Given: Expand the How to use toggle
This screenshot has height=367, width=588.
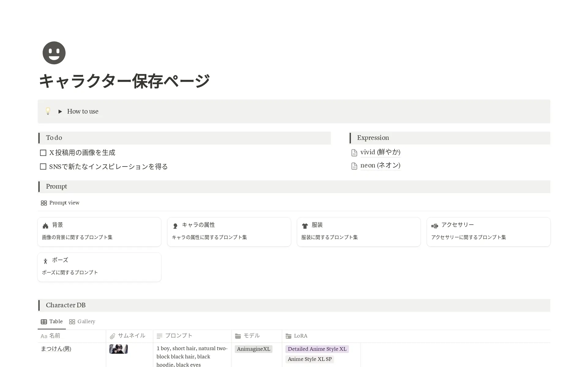Looking at the screenshot, I should coord(60,111).
